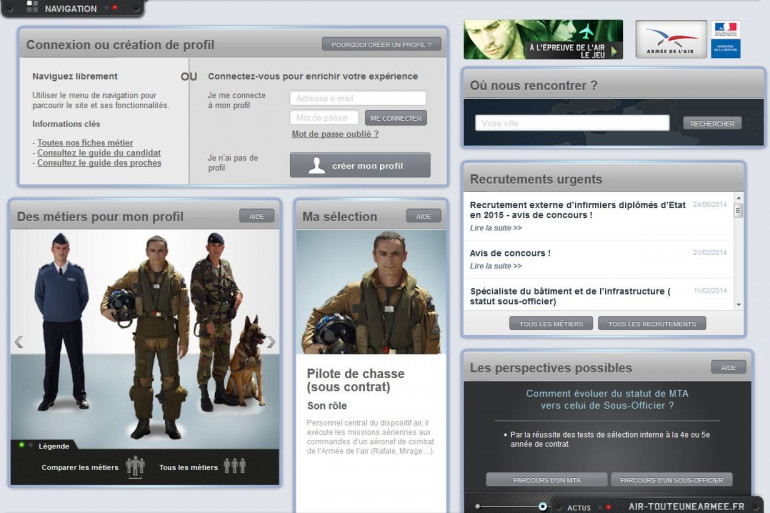Open the 'À l'épreuve de l'air' game banner
This screenshot has width=770, height=513.
point(543,39)
